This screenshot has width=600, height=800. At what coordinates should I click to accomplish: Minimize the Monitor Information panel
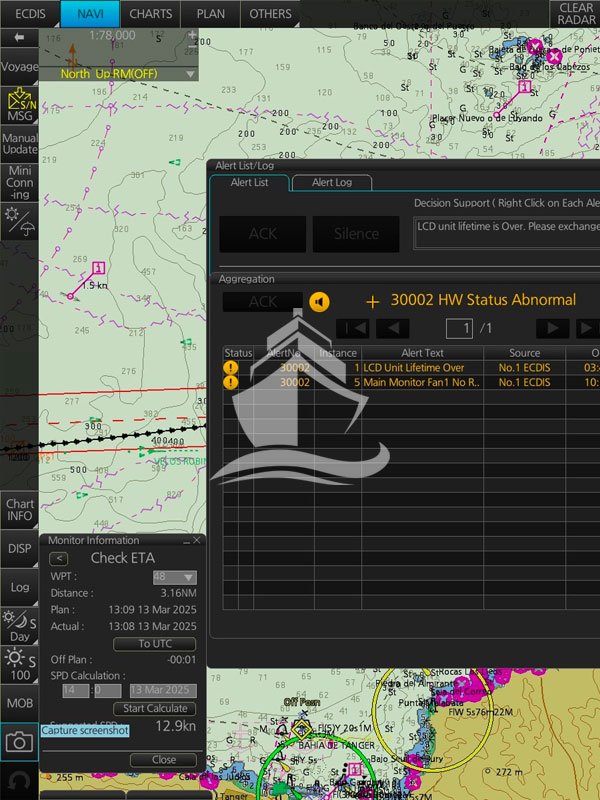(x=186, y=540)
